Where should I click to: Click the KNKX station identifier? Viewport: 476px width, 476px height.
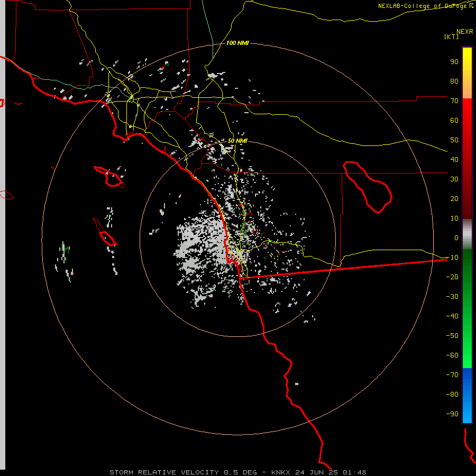pyautogui.click(x=281, y=472)
